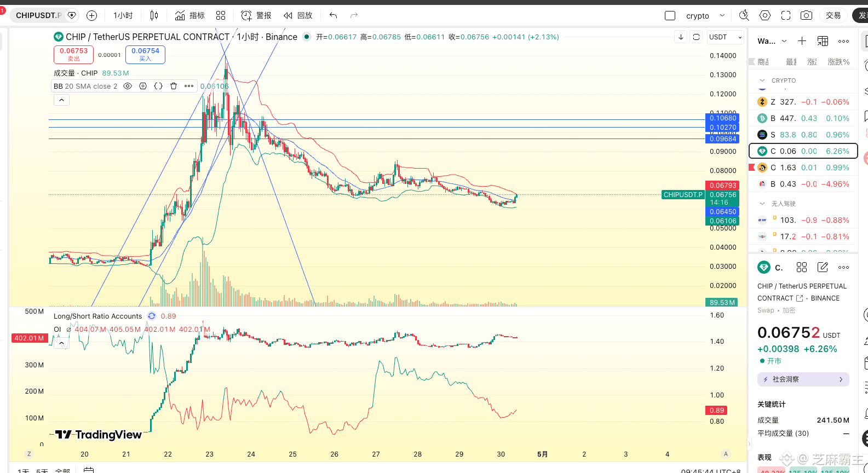Click the scroll-to-latest down arrow on chart
Screen dimensions: 868x473
[x=681, y=37]
